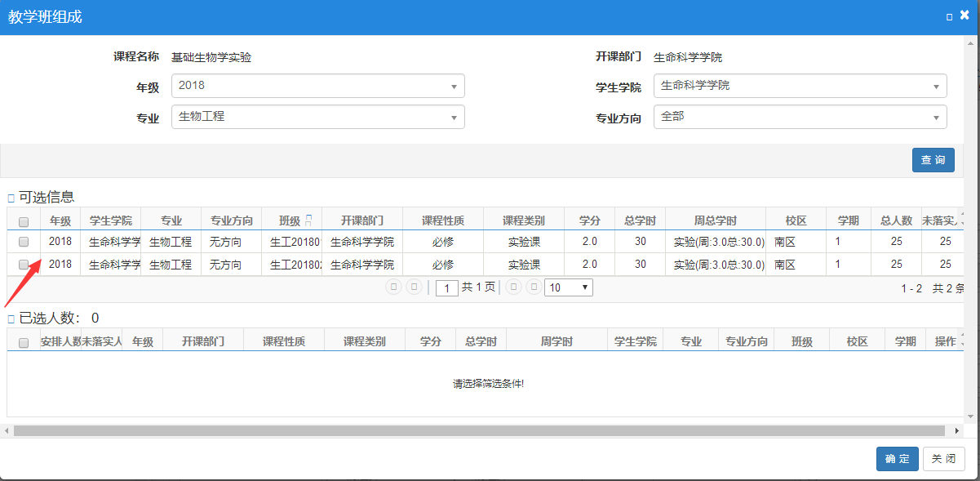
Task: Maximize the 教学班组成 dialog
Action: click(x=950, y=17)
